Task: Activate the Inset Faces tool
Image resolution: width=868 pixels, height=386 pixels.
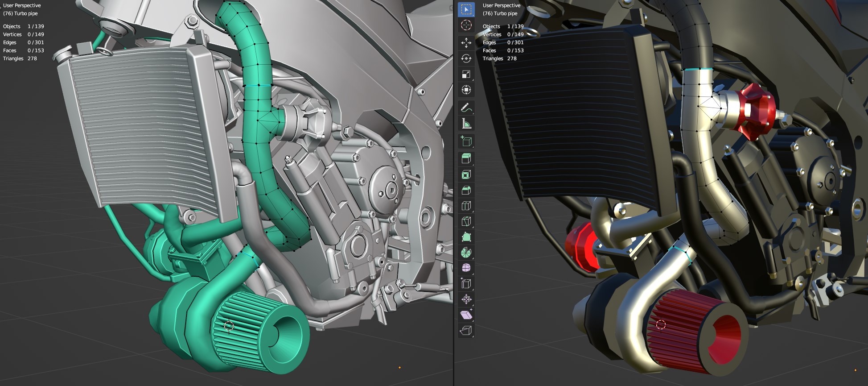Action: coord(466,174)
